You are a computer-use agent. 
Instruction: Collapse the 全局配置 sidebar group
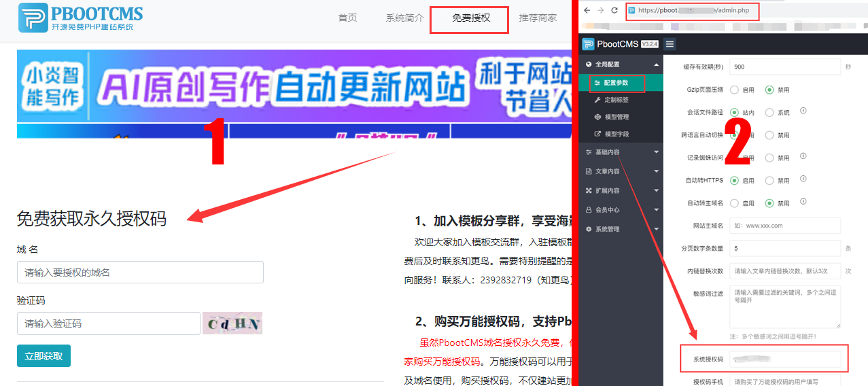621,65
